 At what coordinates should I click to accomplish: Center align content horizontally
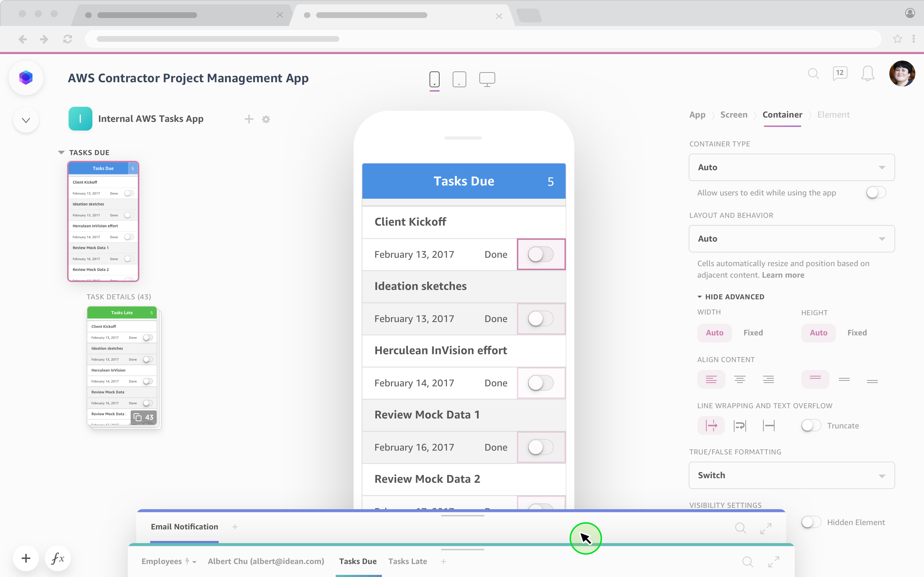pos(740,379)
